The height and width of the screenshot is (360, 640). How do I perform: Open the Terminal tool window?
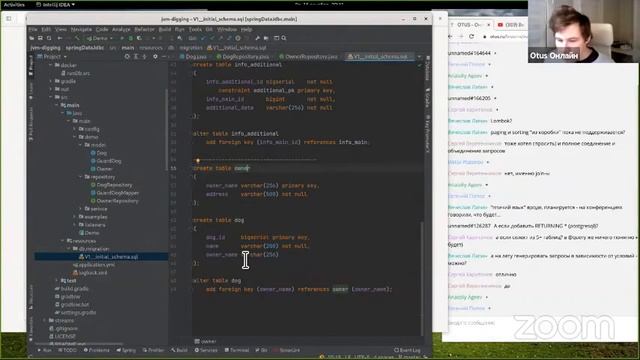[x=237, y=350]
